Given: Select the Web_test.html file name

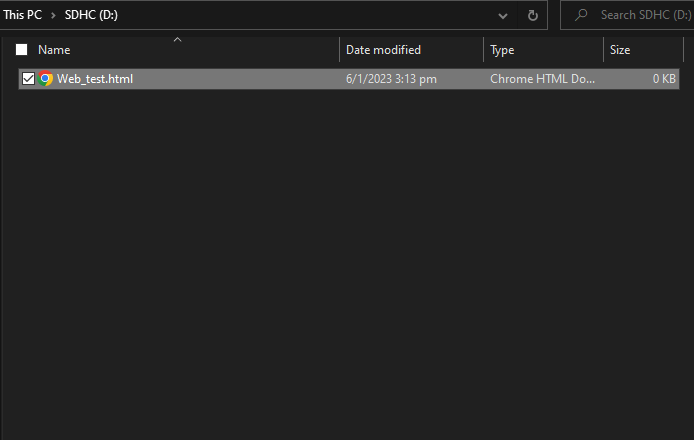Looking at the screenshot, I should point(95,79).
